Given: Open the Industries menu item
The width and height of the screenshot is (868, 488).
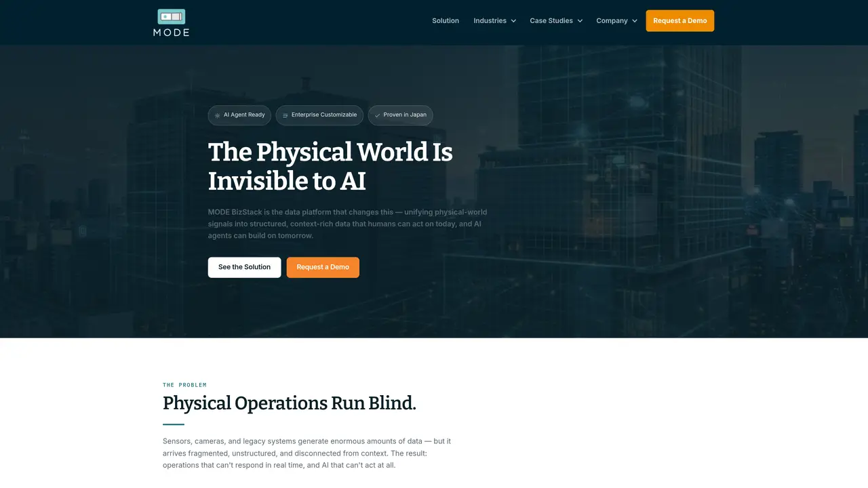Looking at the screenshot, I should tap(495, 20).
